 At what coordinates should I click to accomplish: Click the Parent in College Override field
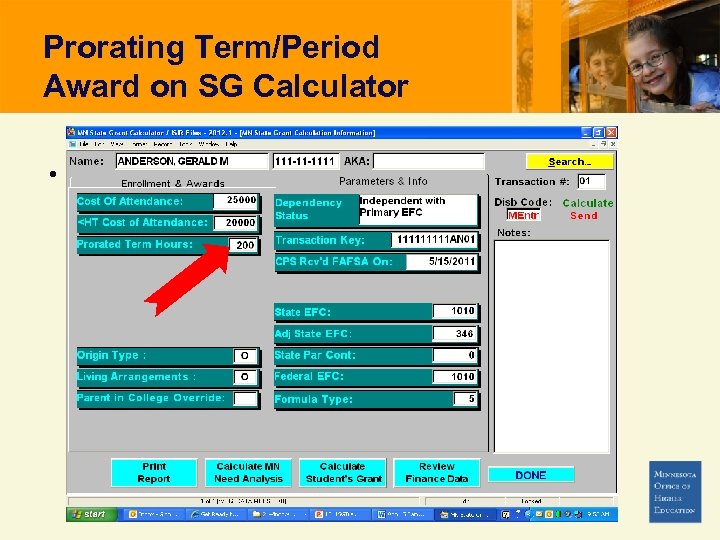tap(245, 398)
